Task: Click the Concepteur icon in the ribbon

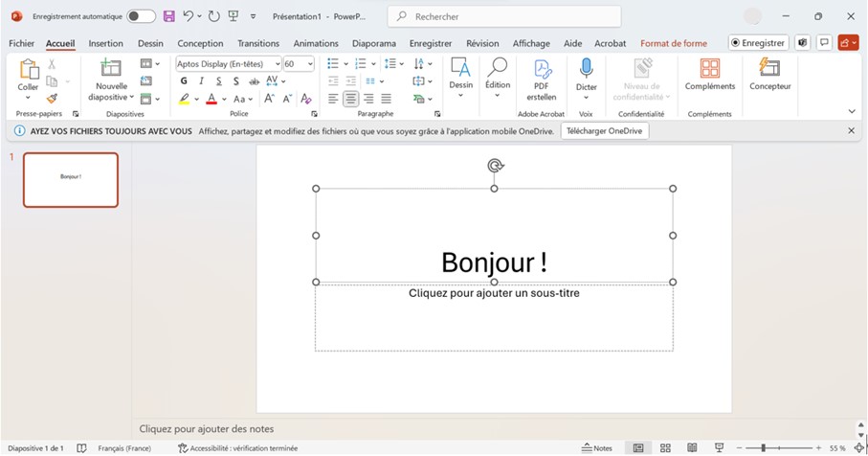Action: [769, 69]
